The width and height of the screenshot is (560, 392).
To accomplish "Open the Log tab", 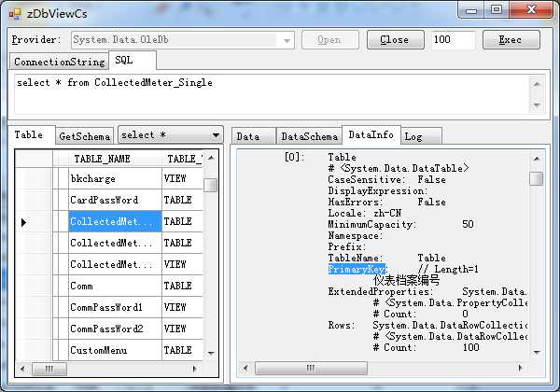I will click(x=421, y=136).
